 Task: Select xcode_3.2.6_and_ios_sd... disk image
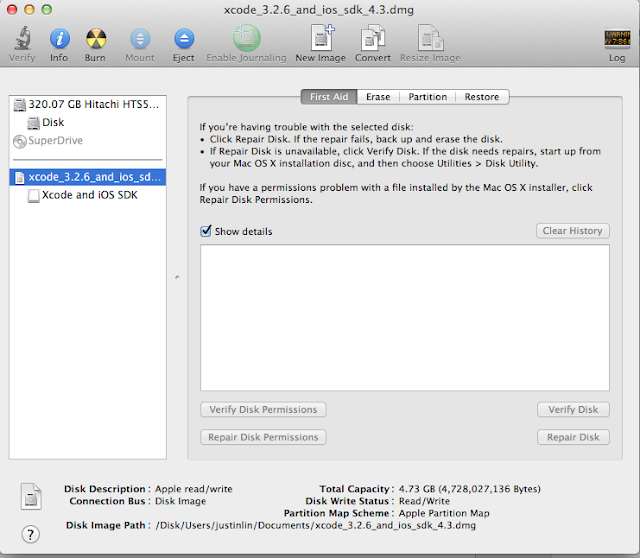87,177
